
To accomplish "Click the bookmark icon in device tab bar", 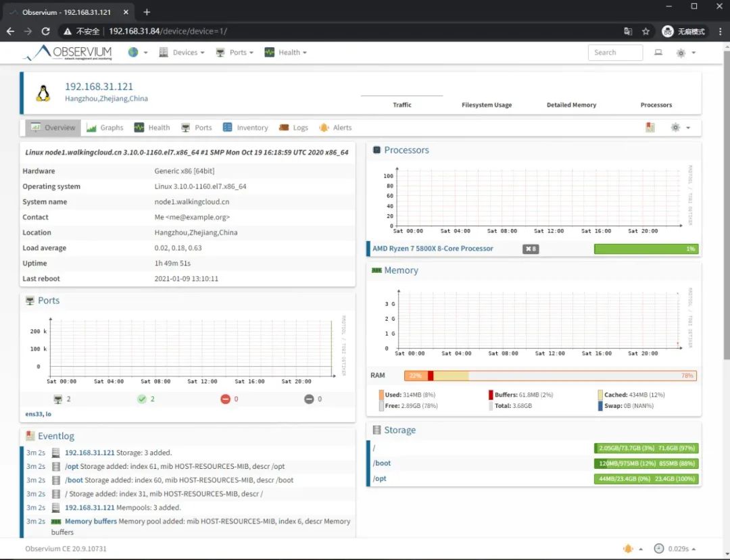I will coord(650,128).
